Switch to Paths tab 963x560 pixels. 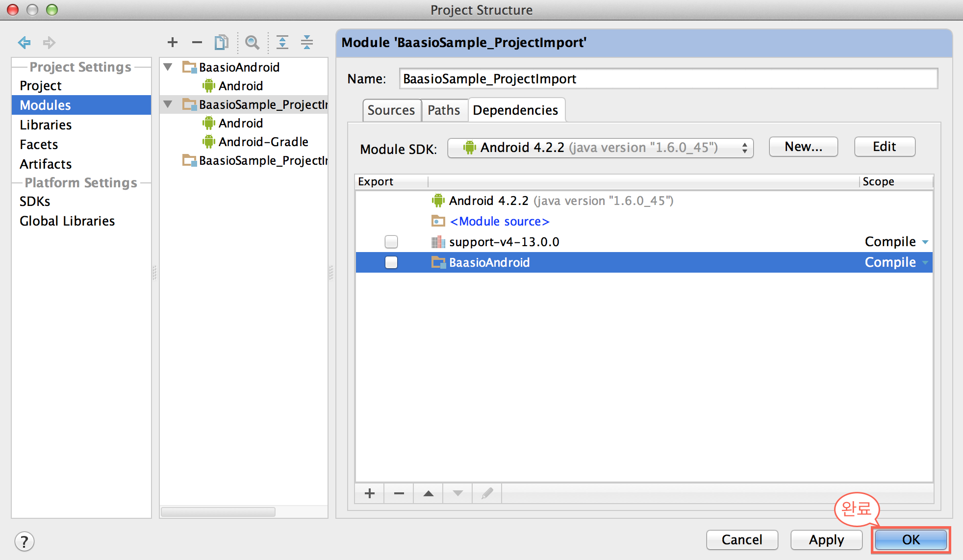tap(442, 111)
